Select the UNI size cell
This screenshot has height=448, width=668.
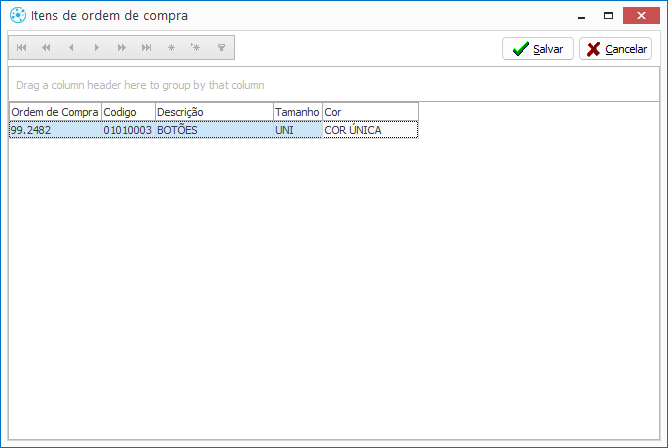click(x=298, y=130)
